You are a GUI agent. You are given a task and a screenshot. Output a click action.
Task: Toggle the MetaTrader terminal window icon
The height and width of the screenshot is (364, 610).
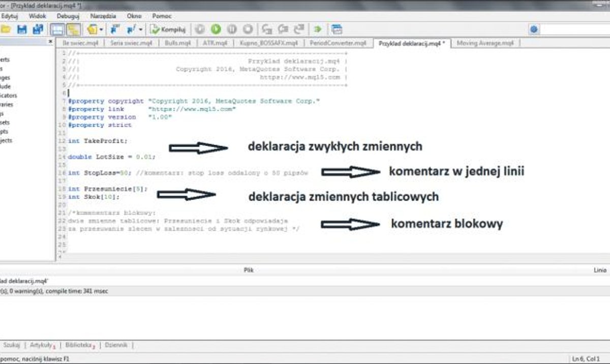(337, 29)
